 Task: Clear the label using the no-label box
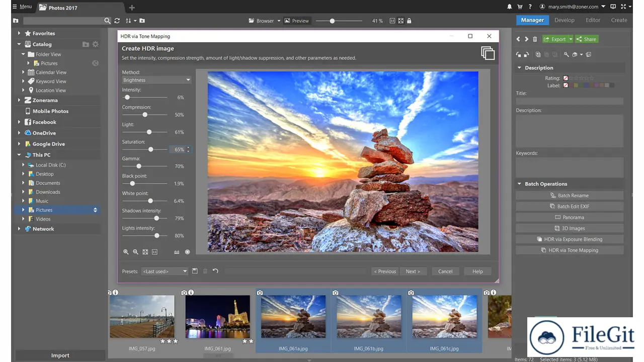coord(566,85)
